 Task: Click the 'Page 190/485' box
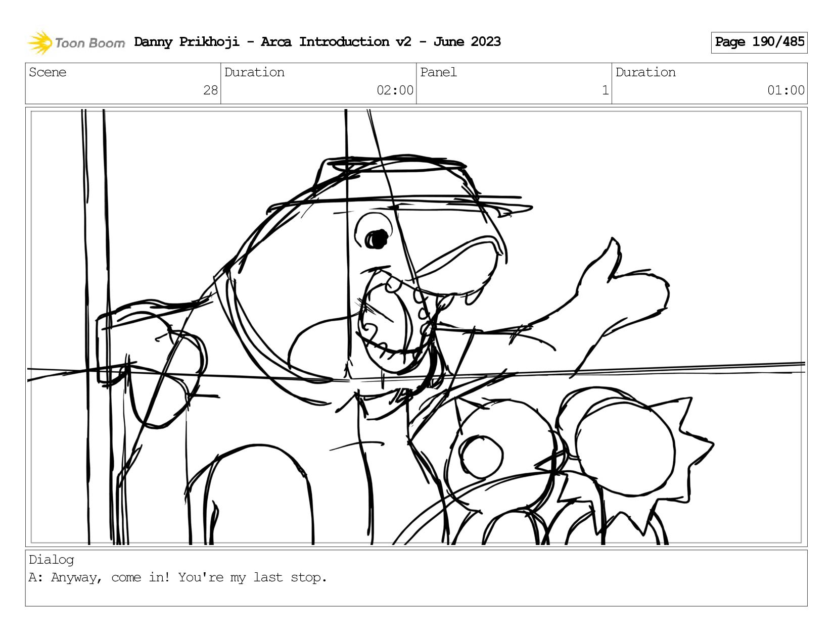pyautogui.click(x=759, y=42)
